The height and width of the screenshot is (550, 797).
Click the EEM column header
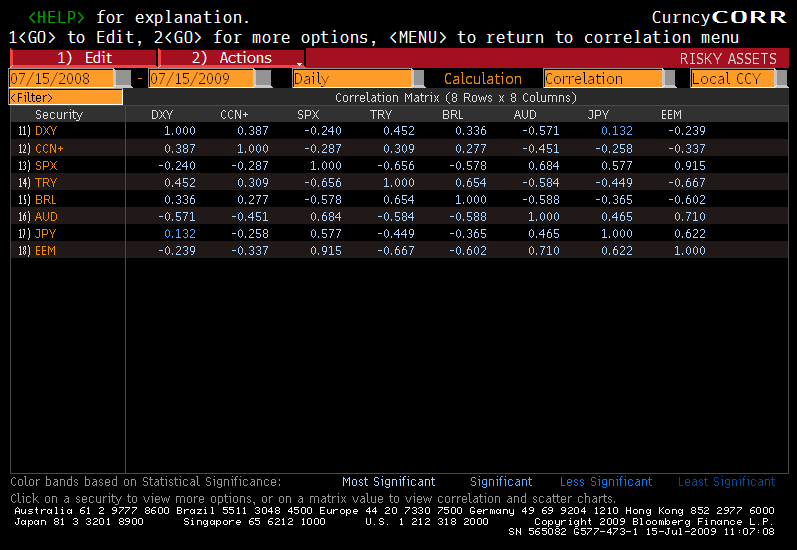(671, 115)
